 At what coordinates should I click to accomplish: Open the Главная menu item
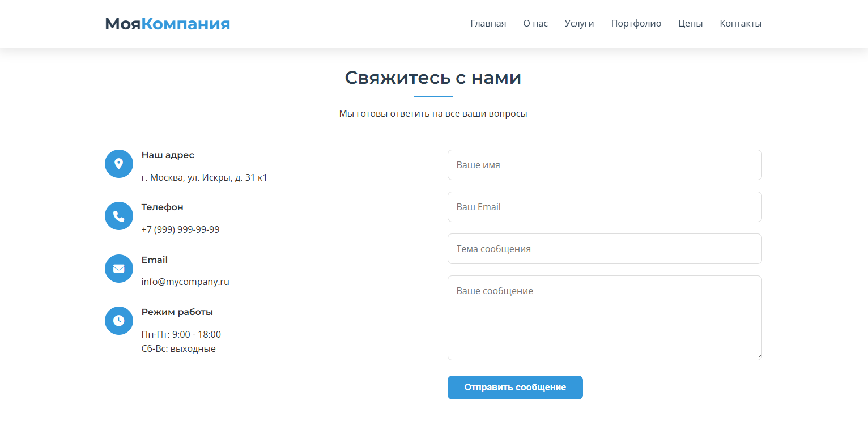pyautogui.click(x=488, y=24)
